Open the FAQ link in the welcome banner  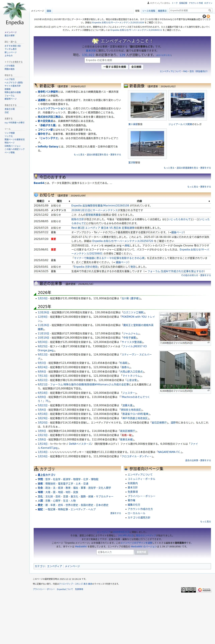[185, 71]
